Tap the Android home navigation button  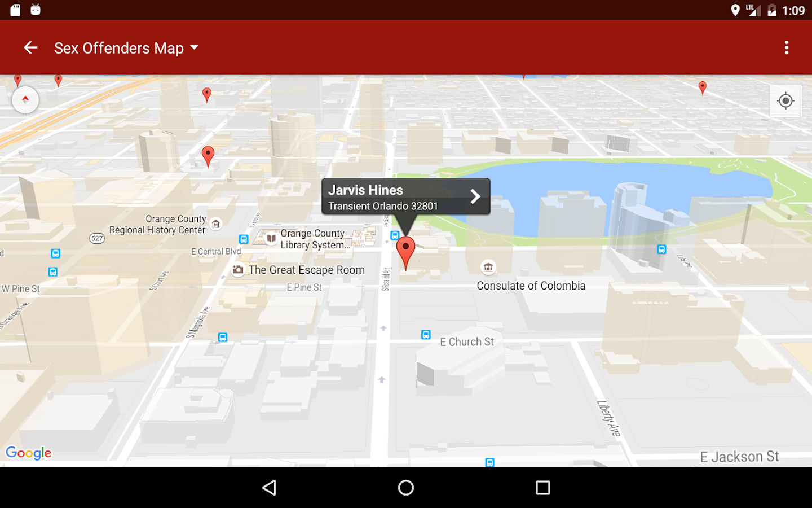[x=406, y=488]
